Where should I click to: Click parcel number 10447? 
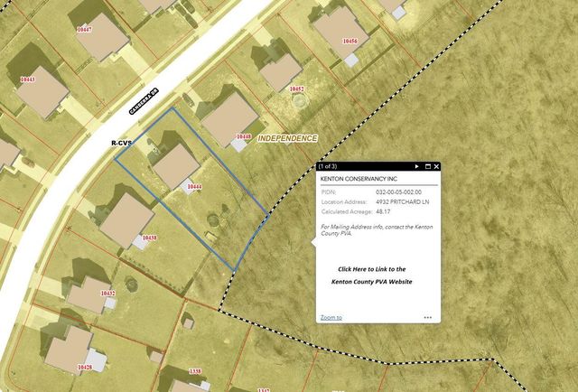point(84,30)
